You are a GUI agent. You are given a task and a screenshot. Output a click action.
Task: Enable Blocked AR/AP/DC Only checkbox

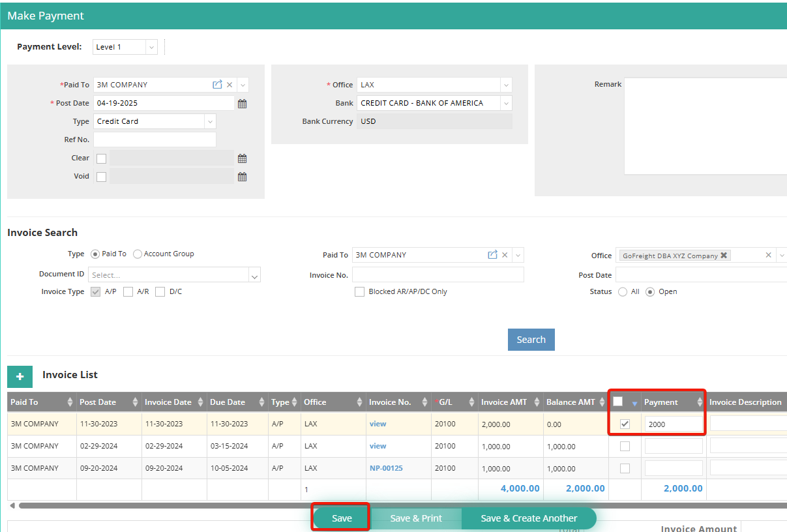359,292
